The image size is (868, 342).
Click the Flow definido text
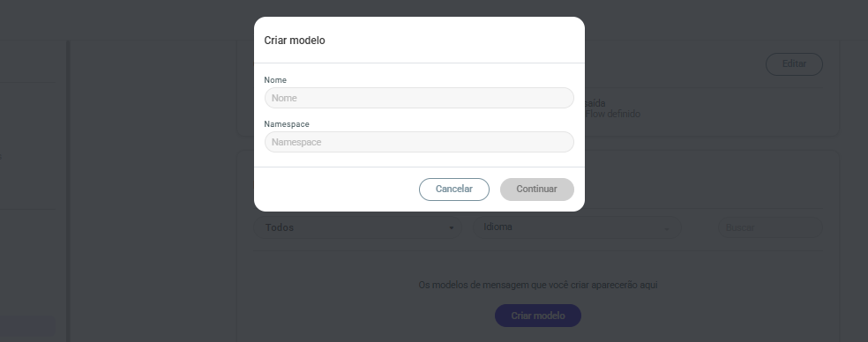point(613,114)
